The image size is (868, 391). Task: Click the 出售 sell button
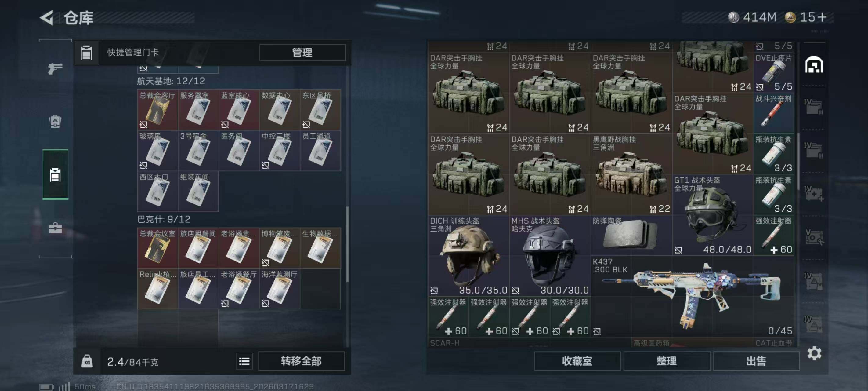756,361
